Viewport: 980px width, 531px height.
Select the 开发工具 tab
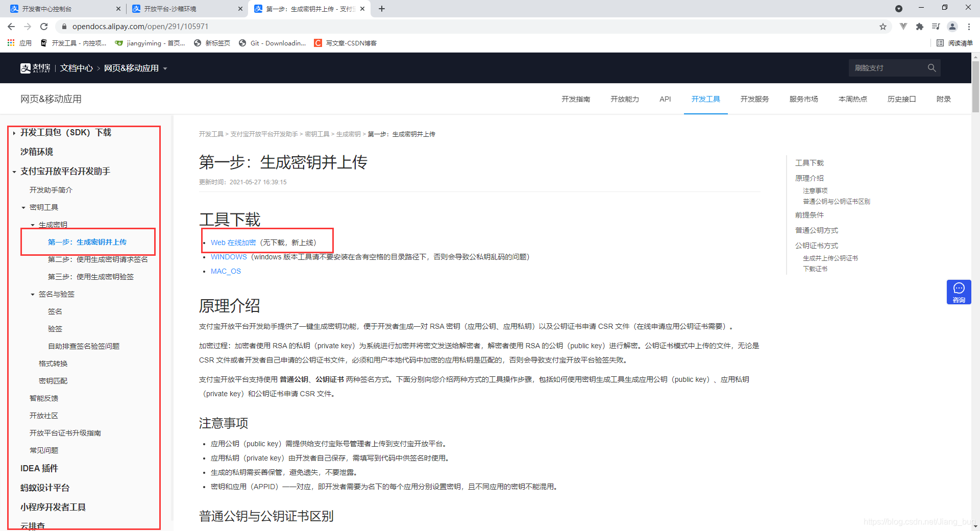[706, 99]
